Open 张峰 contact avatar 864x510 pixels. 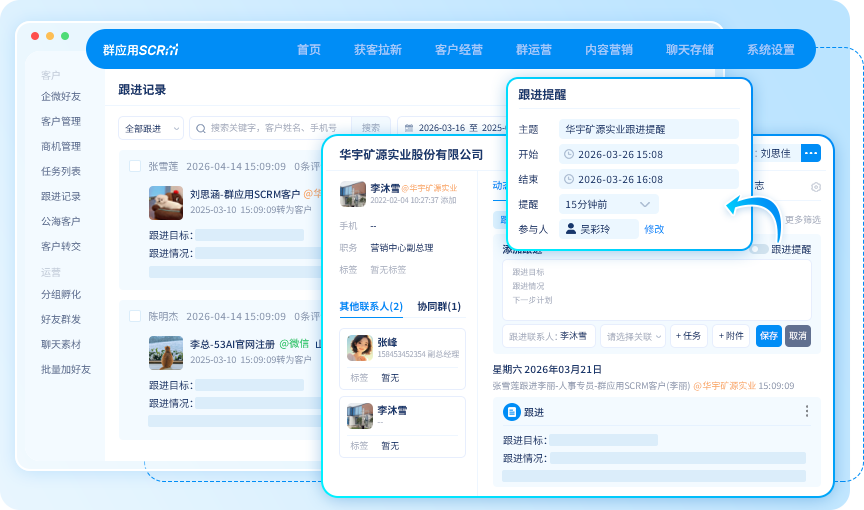tap(360, 348)
